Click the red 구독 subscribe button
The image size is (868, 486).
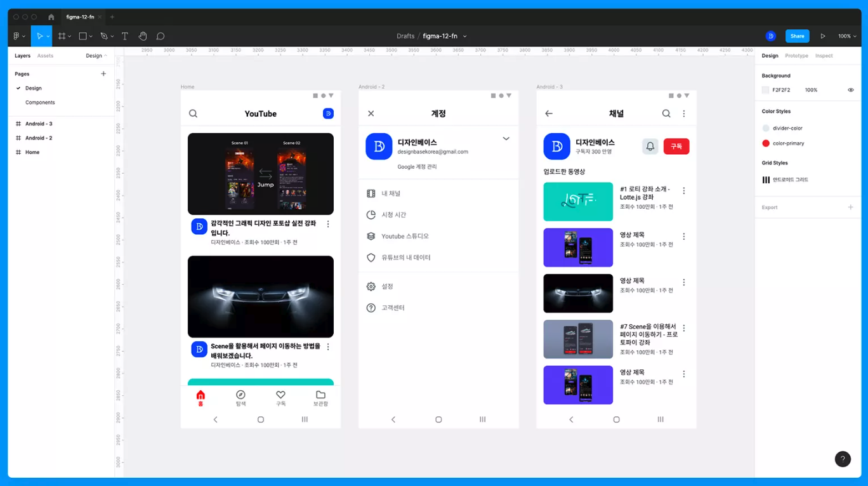coord(676,147)
